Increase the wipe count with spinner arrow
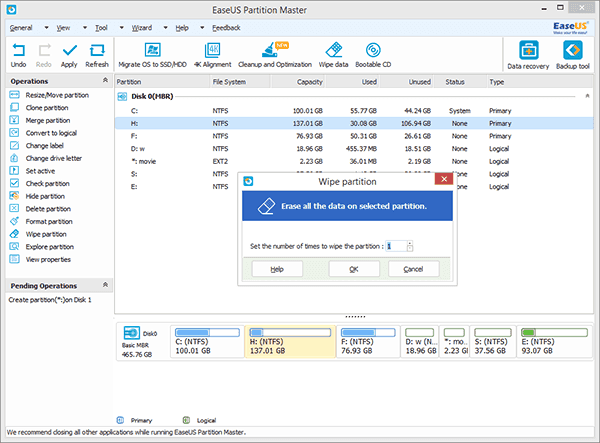Image resolution: width=600 pixels, height=443 pixels. pos(410,243)
